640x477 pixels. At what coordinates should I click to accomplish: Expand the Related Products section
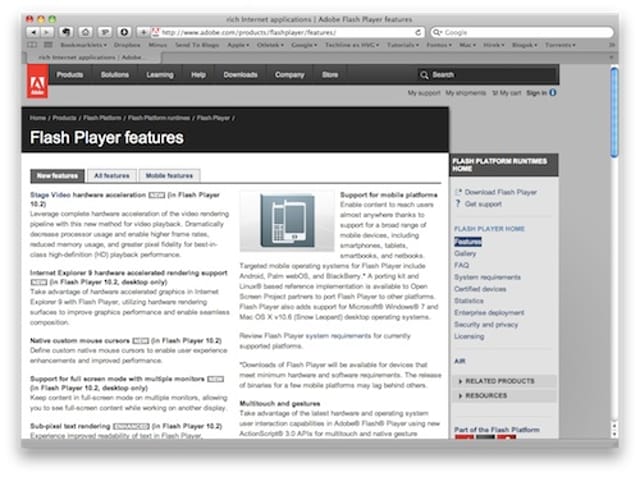tap(504, 381)
